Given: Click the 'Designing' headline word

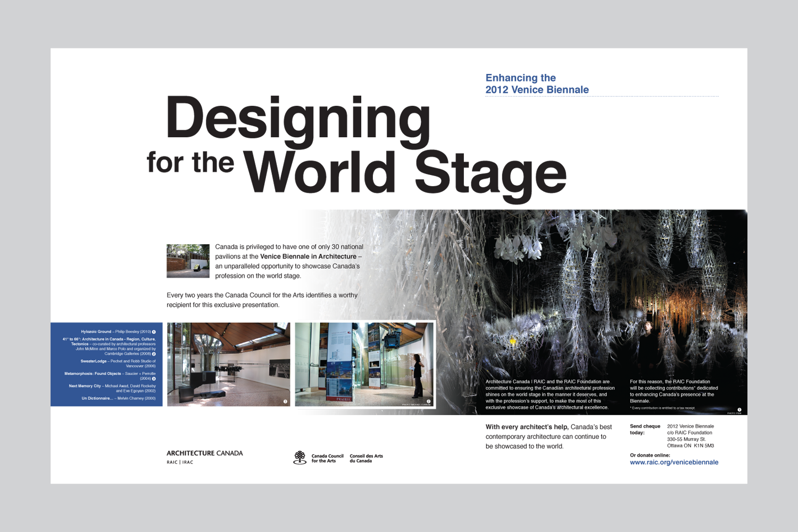Looking at the screenshot, I should (298, 120).
